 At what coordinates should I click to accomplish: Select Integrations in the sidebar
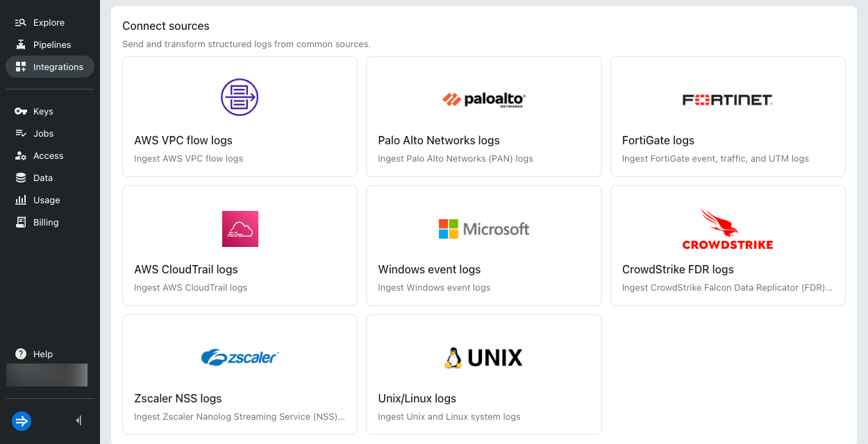pyautogui.click(x=50, y=67)
